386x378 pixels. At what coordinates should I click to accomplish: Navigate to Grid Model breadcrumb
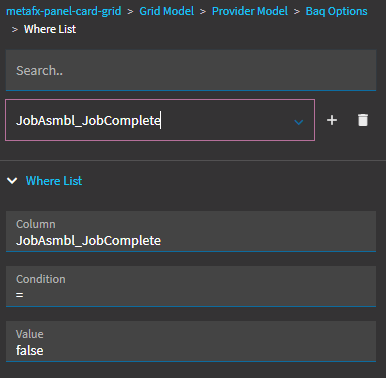(x=166, y=11)
